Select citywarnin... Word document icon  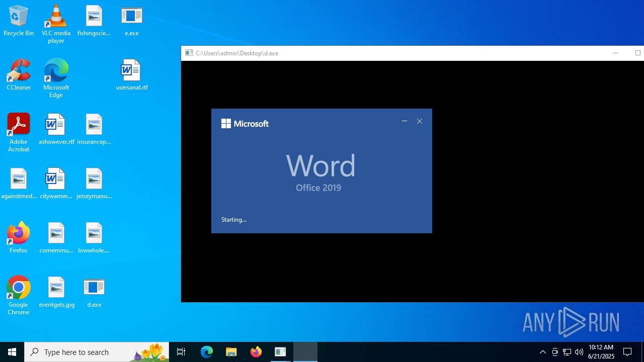pos(56,184)
